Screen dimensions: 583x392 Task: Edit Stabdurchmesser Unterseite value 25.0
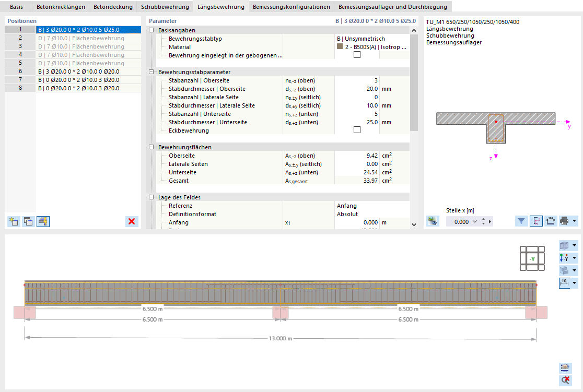357,122
